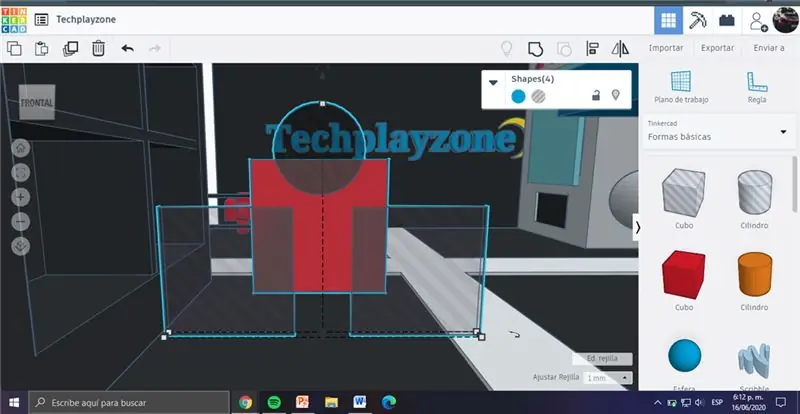Open Chrome from the taskbar

[245, 402]
